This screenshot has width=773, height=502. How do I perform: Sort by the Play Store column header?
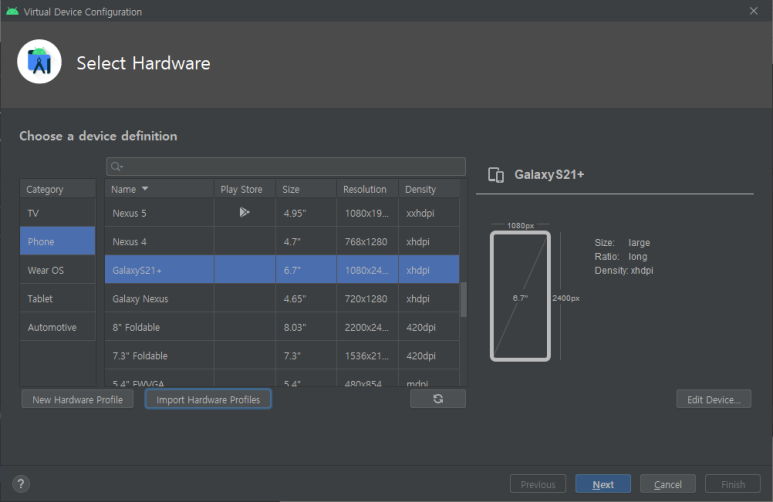click(245, 189)
